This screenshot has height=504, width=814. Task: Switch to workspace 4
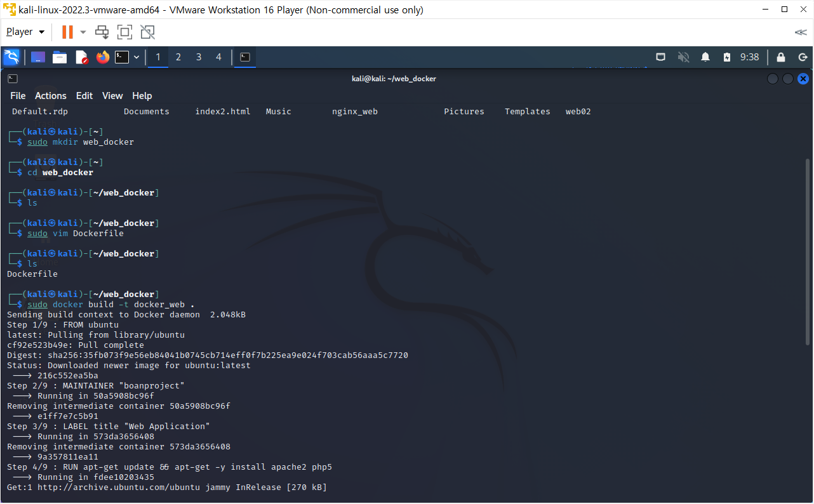coord(219,57)
